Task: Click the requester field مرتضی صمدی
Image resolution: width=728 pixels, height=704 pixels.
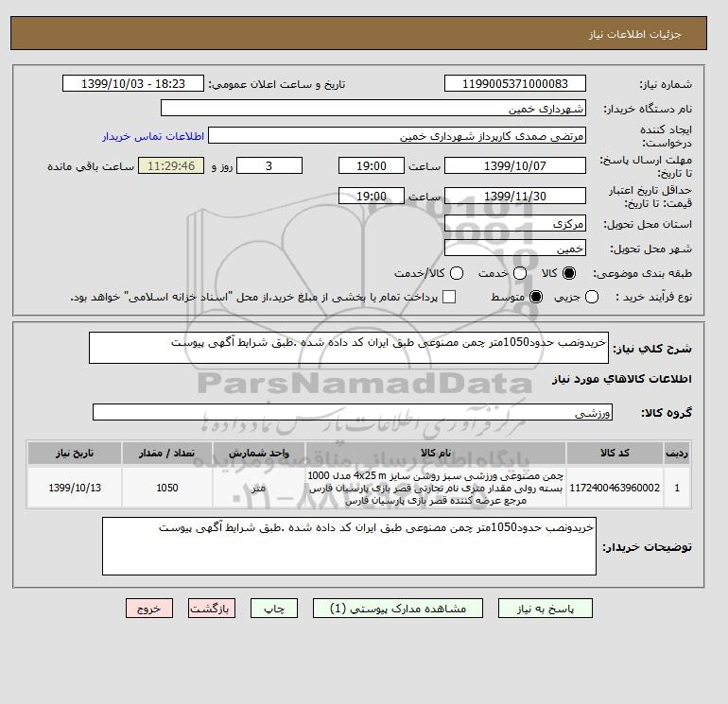Action: 397,136
